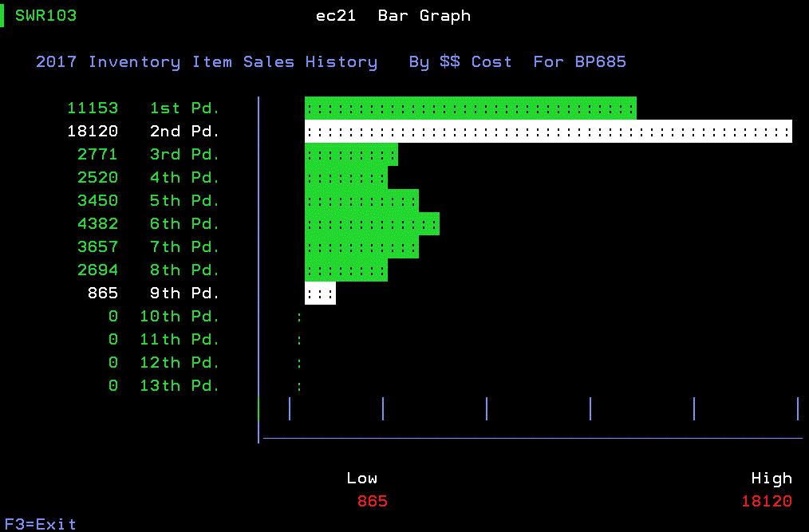809x532 pixels.
Task: Click the red High value 18120
Action: point(766,502)
